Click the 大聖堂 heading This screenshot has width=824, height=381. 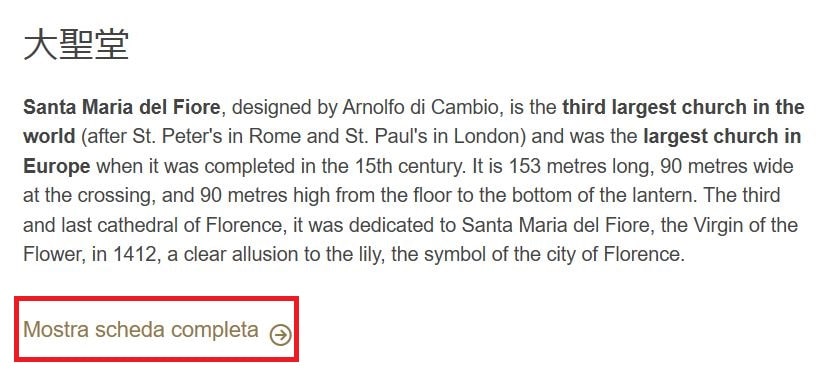point(76,45)
